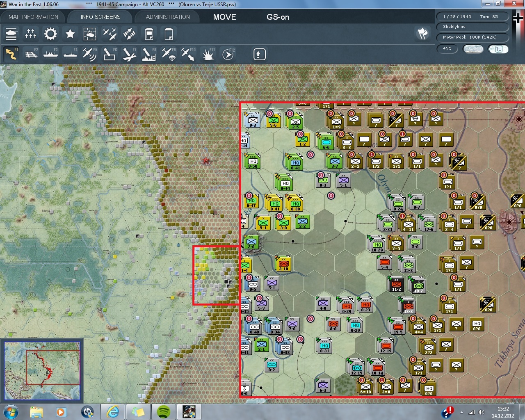
Task: Show the weather map icon
Action: 90,34
